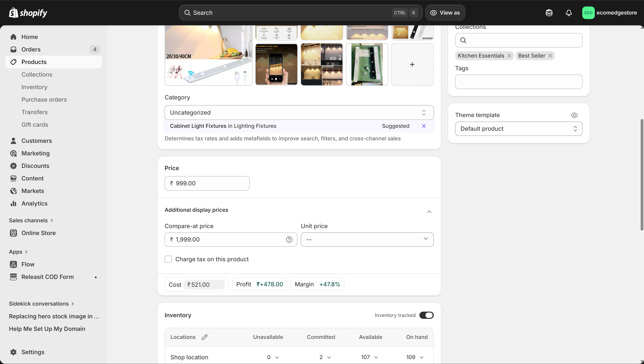Open the Sidekick assistant icon

point(549,13)
